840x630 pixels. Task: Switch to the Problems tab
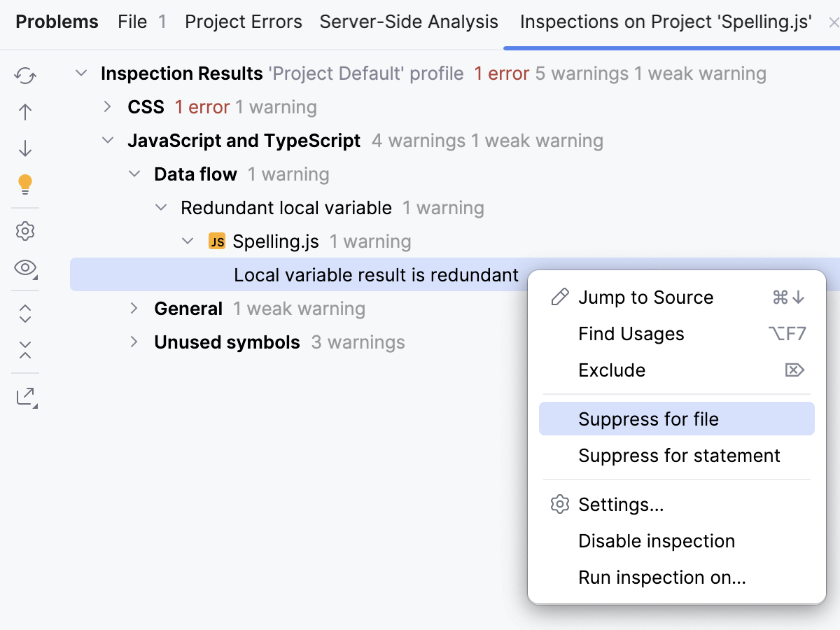[x=57, y=22]
